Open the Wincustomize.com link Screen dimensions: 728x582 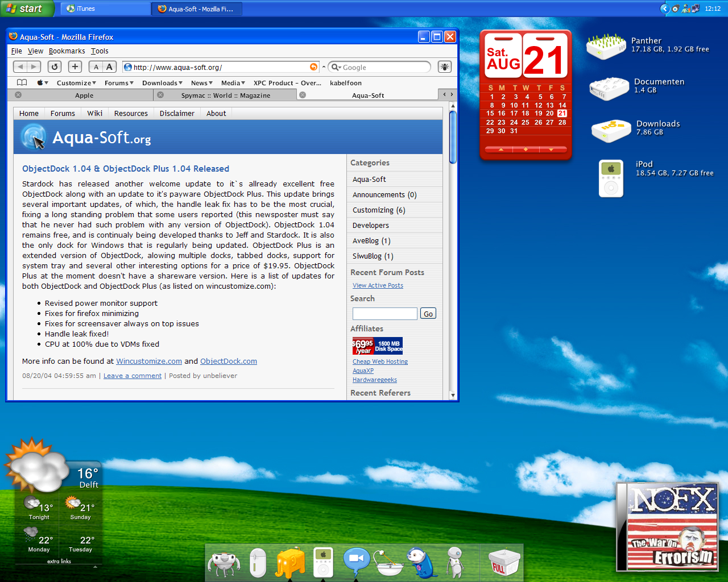coord(149,361)
